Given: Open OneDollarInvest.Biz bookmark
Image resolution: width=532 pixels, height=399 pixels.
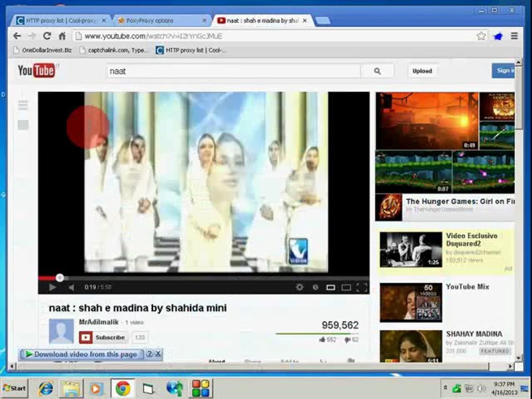Looking at the screenshot, I should click(x=43, y=50).
